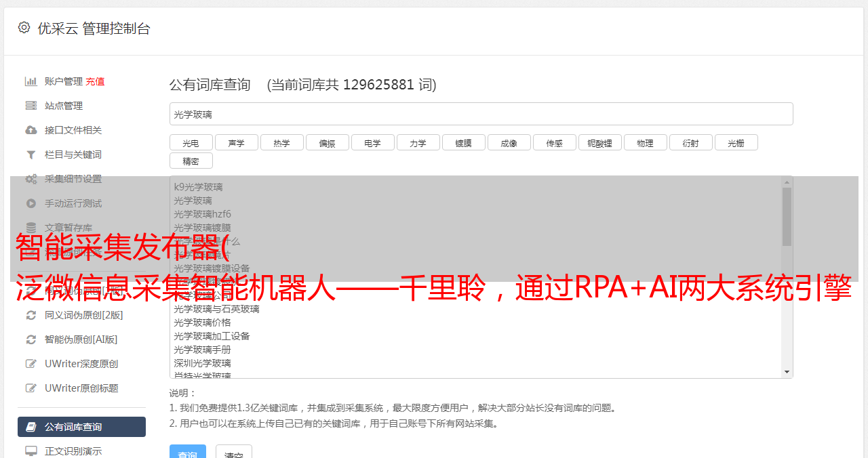Click the 铌酸锂 tag button
Viewport: 868px width, 458px height.
click(599, 142)
